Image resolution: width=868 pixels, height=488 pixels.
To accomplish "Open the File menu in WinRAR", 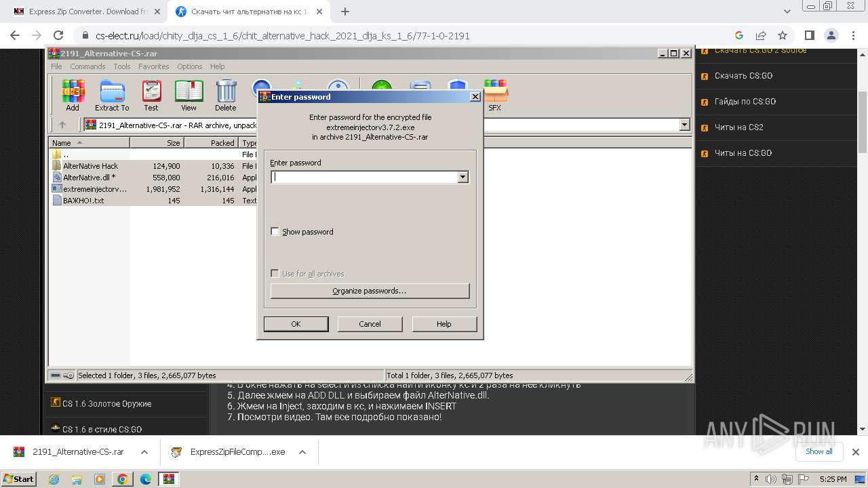I will (x=56, y=66).
